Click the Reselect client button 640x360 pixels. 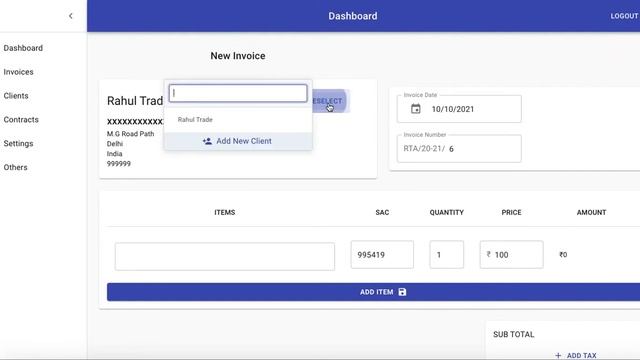[x=329, y=101]
